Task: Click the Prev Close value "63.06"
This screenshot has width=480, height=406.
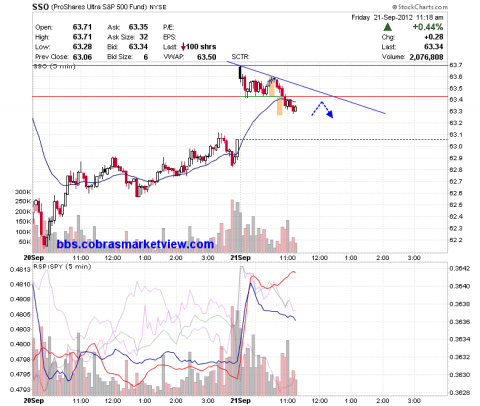Action: click(x=82, y=57)
